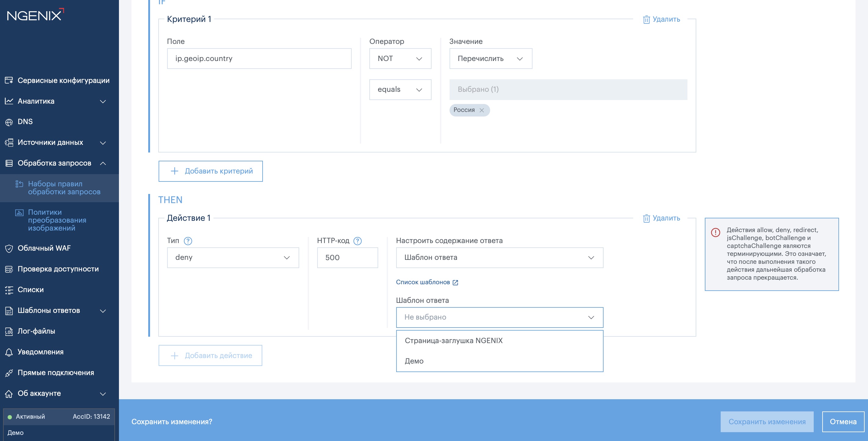Click the Добавить критерий button

(211, 171)
